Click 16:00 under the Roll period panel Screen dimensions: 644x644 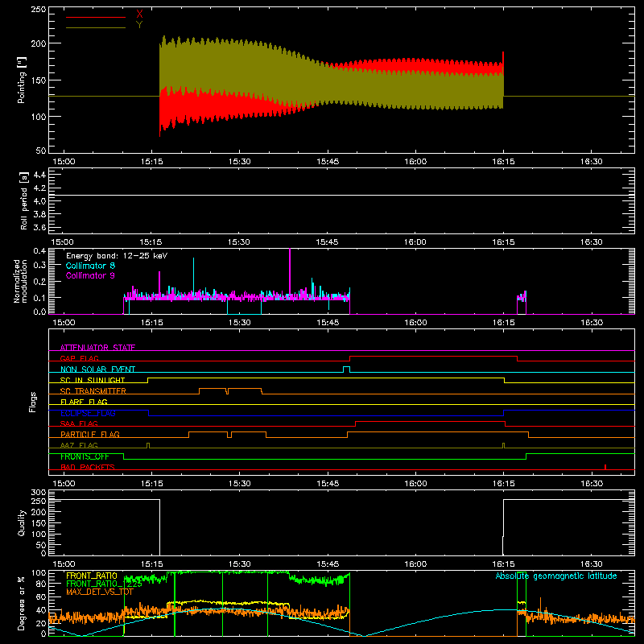pos(415,242)
